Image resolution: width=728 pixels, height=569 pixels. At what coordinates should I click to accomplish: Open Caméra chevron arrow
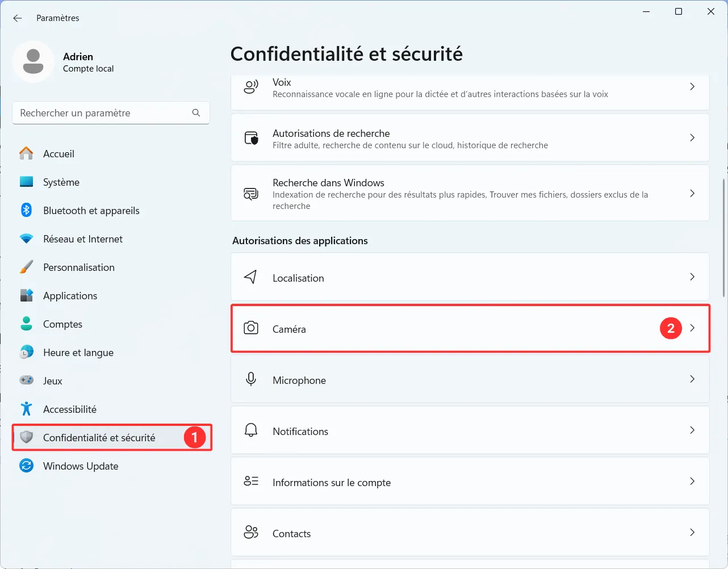[692, 328]
